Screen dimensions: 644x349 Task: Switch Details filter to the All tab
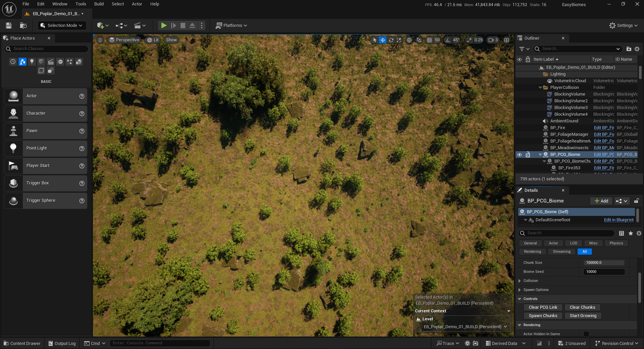[584, 252]
